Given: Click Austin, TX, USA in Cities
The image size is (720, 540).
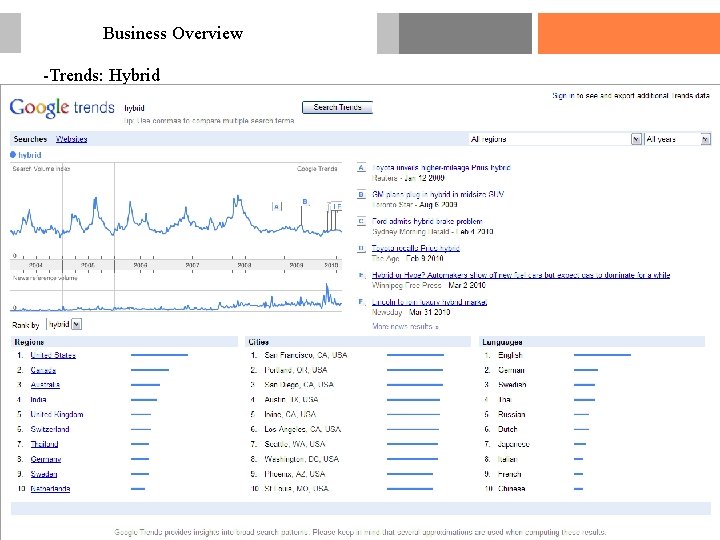Looking at the screenshot, I should [x=291, y=399].
